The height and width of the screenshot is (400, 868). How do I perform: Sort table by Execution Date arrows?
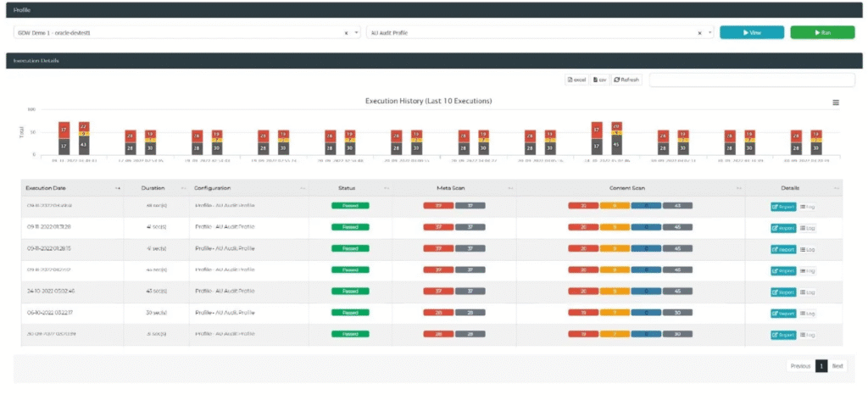tap(117, 189)
